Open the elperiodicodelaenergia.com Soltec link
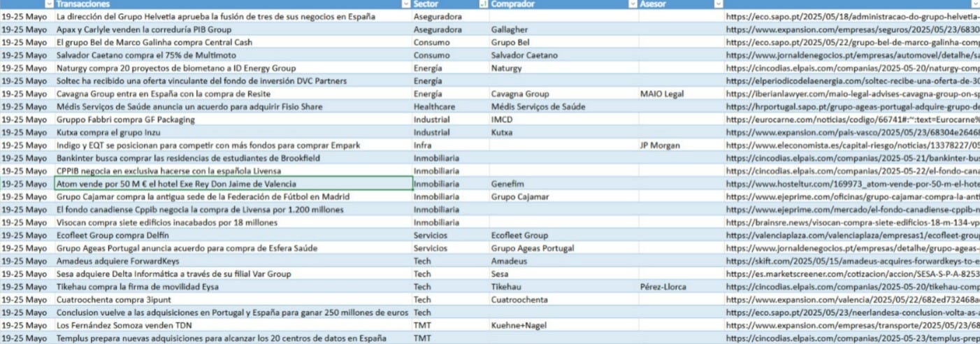 click(x=852, y=80)
